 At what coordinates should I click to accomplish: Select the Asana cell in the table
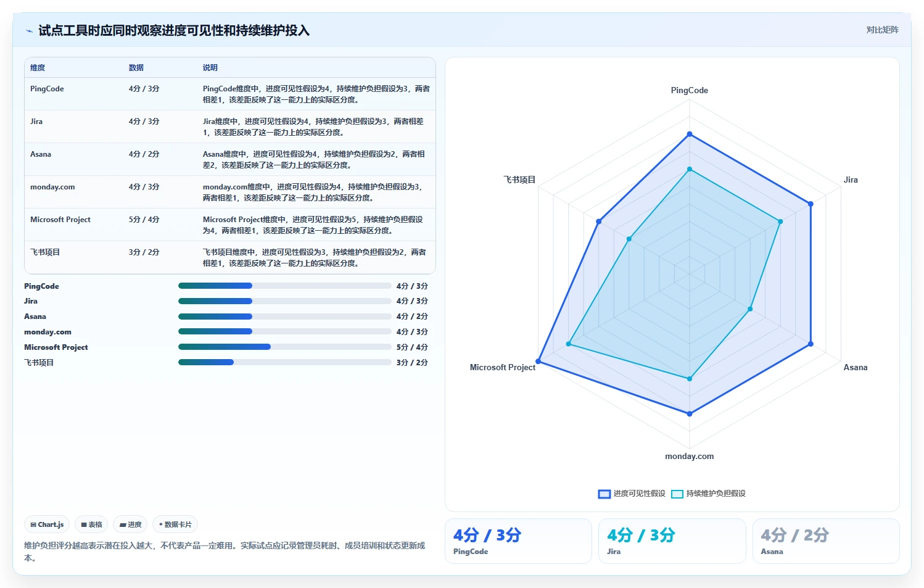point(74,159)
